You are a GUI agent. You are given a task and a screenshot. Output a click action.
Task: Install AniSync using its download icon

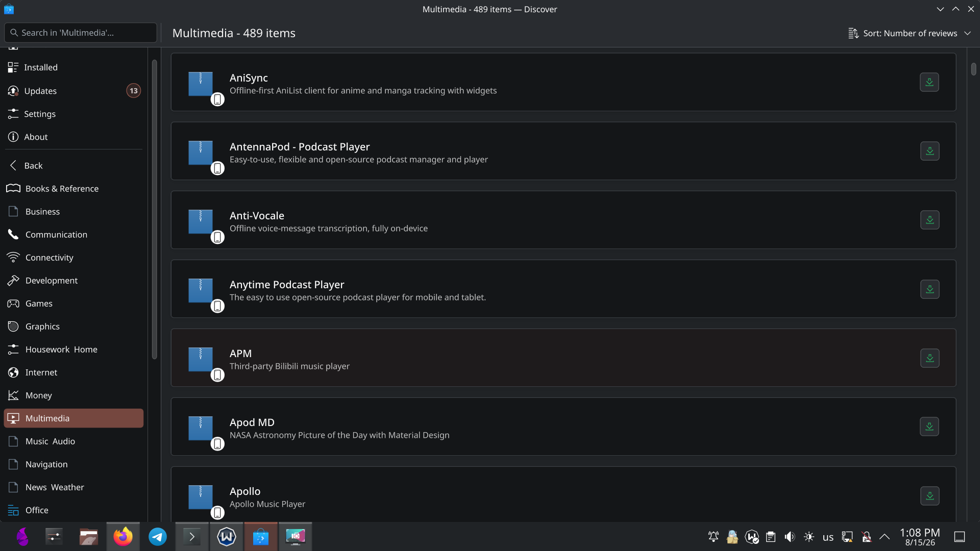pos(929,82)
